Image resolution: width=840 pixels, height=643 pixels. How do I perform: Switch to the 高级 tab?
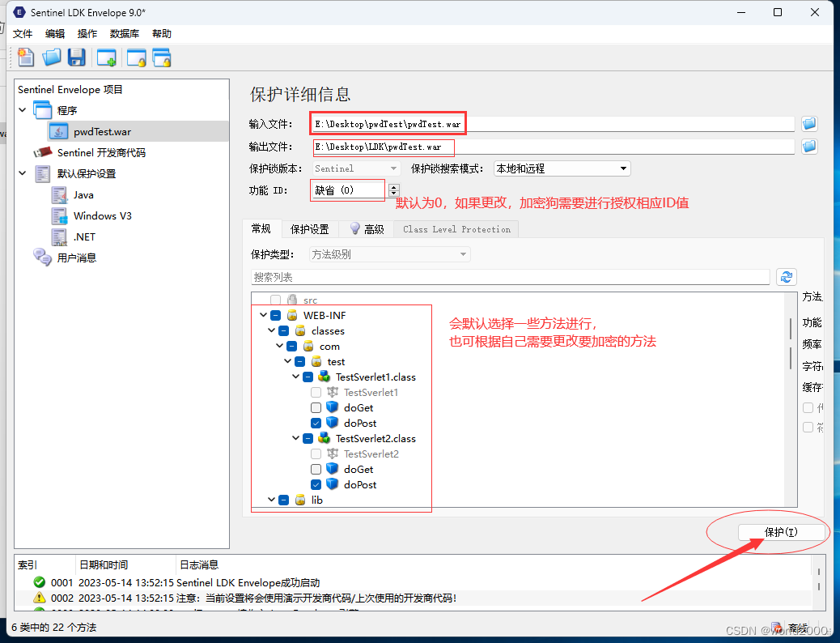(x=367, y=229)
